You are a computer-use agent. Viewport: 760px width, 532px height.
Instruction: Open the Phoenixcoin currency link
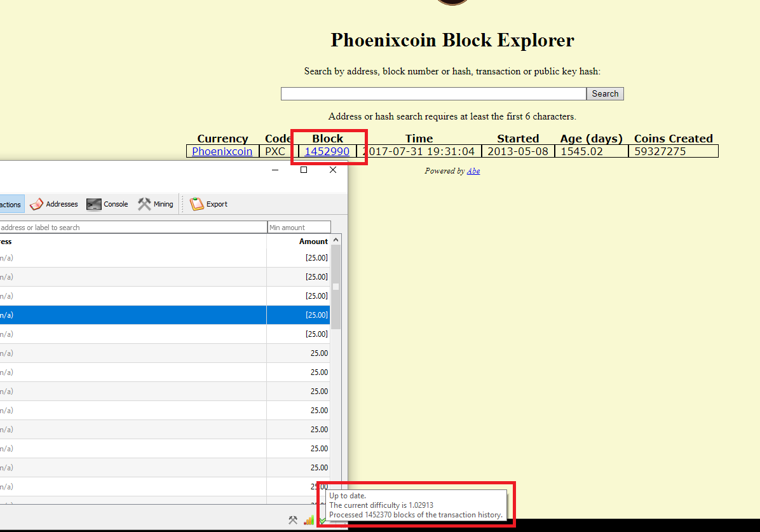[222, 151]
